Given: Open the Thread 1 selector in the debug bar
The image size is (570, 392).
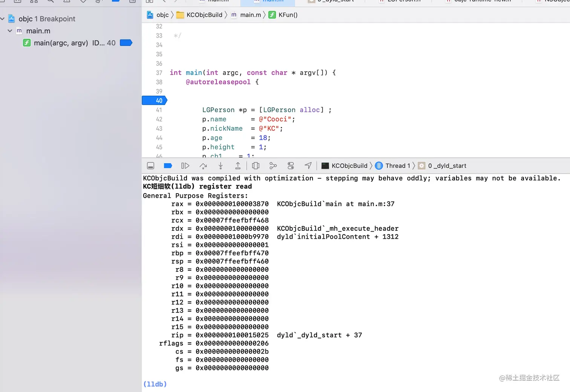Looking at the screenshot, I should pos(392,166).
